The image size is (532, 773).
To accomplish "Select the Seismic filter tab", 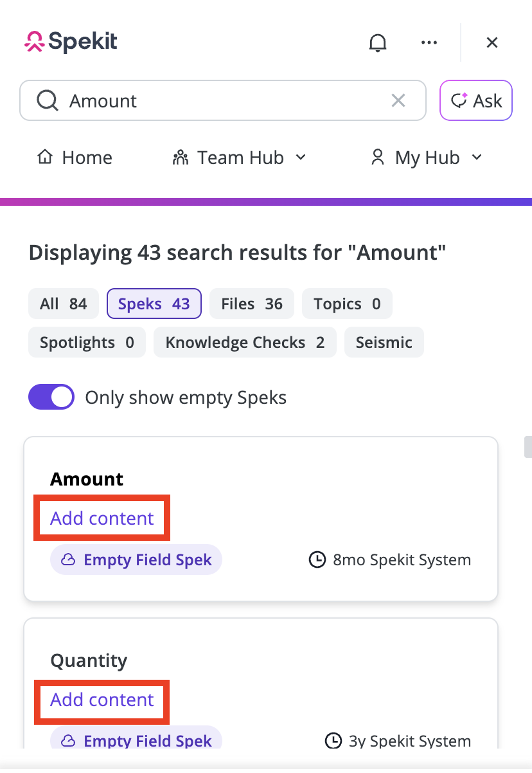I will coord(384,342).
